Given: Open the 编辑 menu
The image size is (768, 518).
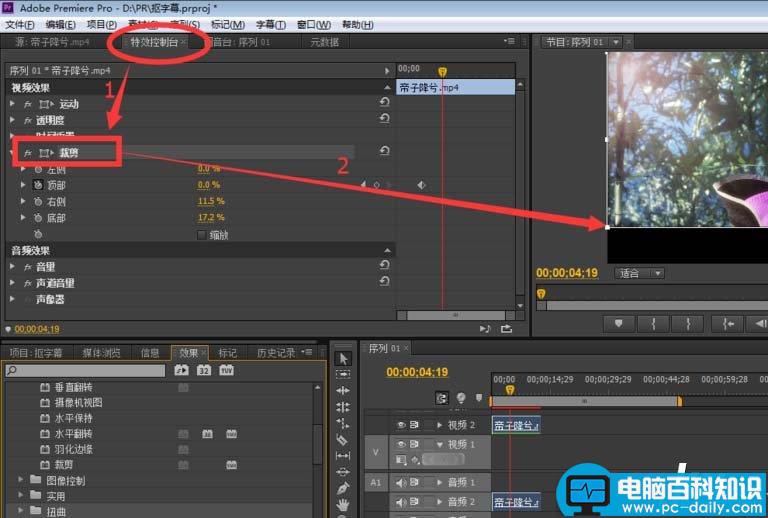Looking at the screenshot, I should click(x=61, y=24).
